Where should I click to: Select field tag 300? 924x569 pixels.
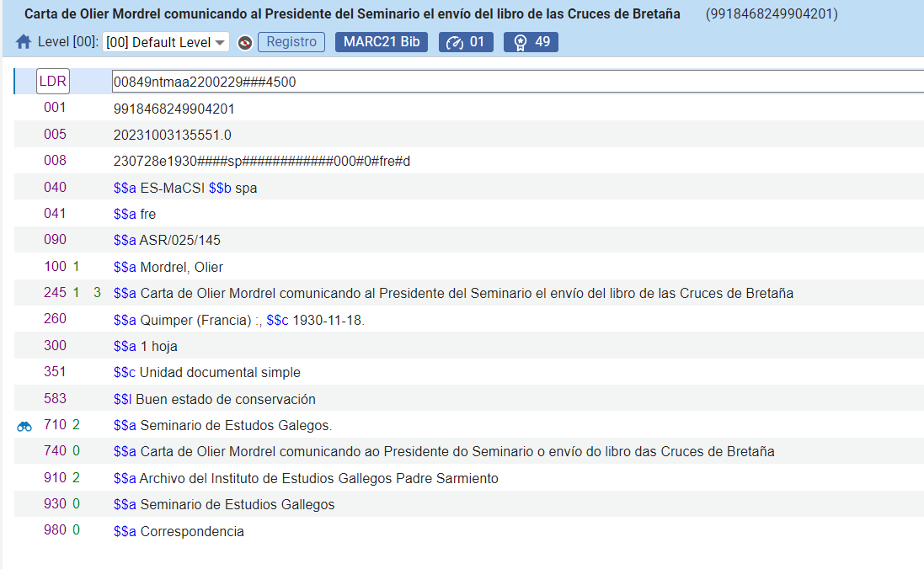(x=55, y=346)
